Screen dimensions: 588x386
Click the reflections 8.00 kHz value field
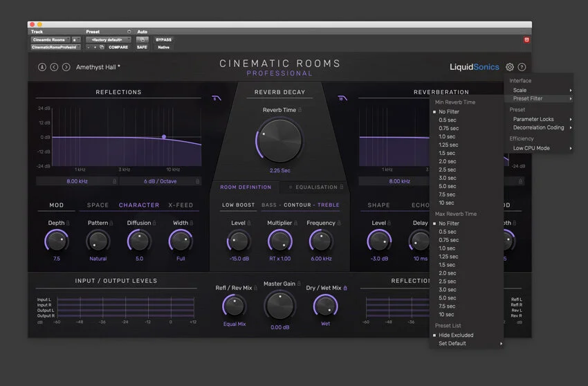(77, 181)
